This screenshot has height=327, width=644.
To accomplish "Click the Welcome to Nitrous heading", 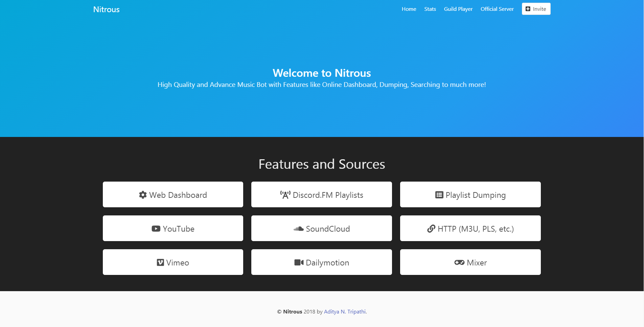I will [322, 73].
